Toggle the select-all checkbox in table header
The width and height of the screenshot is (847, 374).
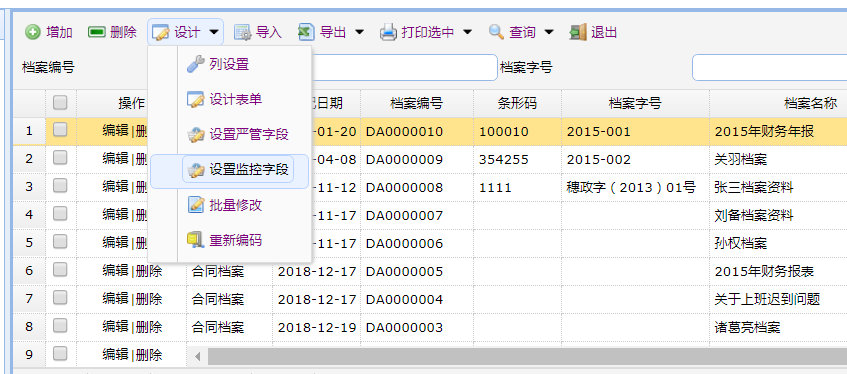[x=60, y=102]
